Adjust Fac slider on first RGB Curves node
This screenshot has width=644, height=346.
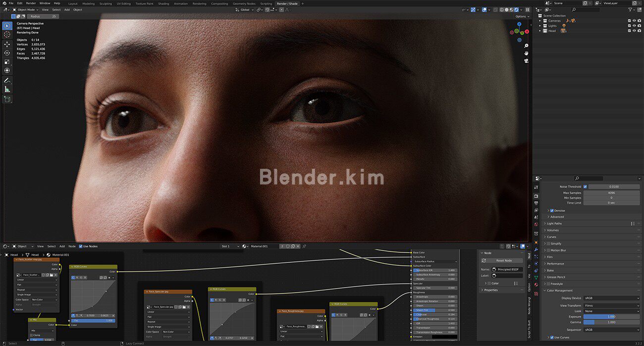pos(94,321)
